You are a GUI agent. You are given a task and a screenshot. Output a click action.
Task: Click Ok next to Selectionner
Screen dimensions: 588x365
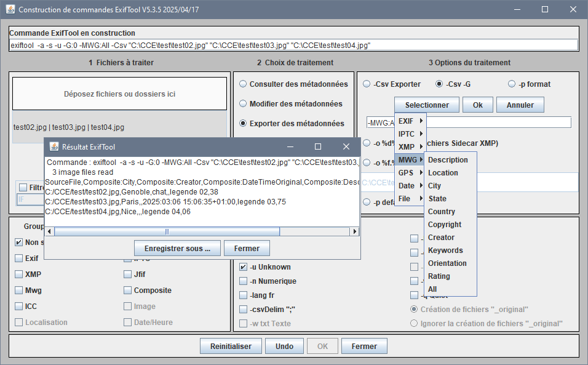tap(478, 105)
